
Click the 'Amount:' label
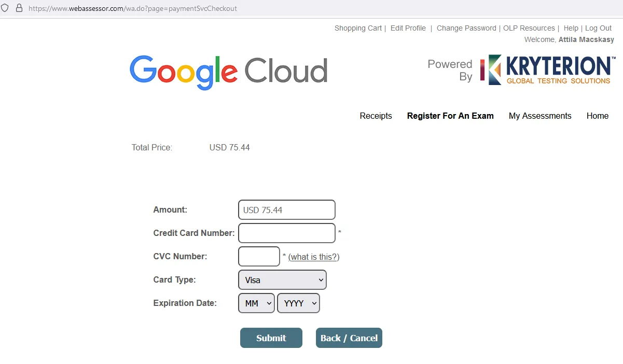pyautogui.click(x=170, y=209)
